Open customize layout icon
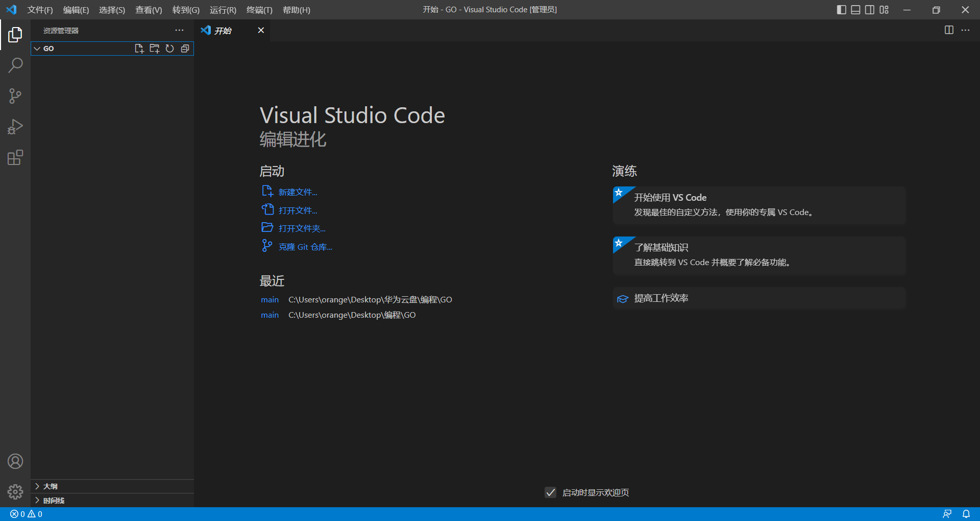980x521 pixels. click(884, 10)
